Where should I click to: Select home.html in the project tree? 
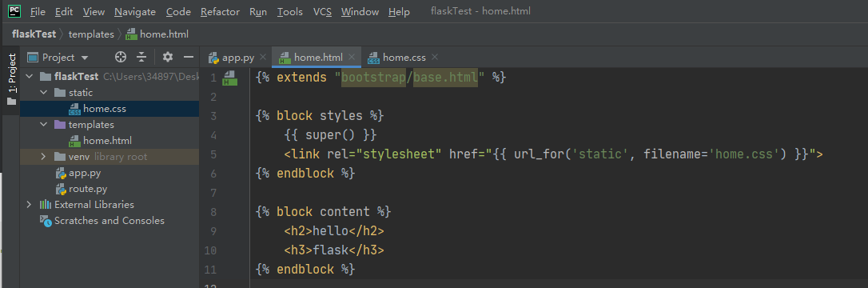[x=109, y=141]
